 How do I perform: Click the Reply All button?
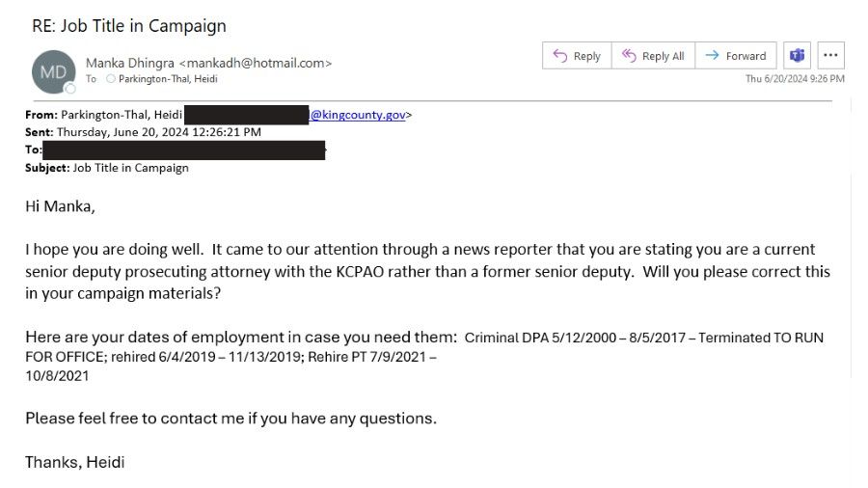click(653, 56)
